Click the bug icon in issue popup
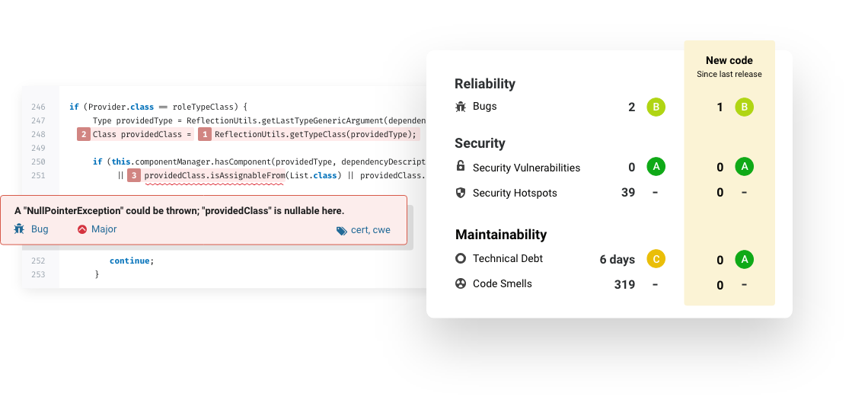Viewport: 868px width, 419px height. point(19,229)
